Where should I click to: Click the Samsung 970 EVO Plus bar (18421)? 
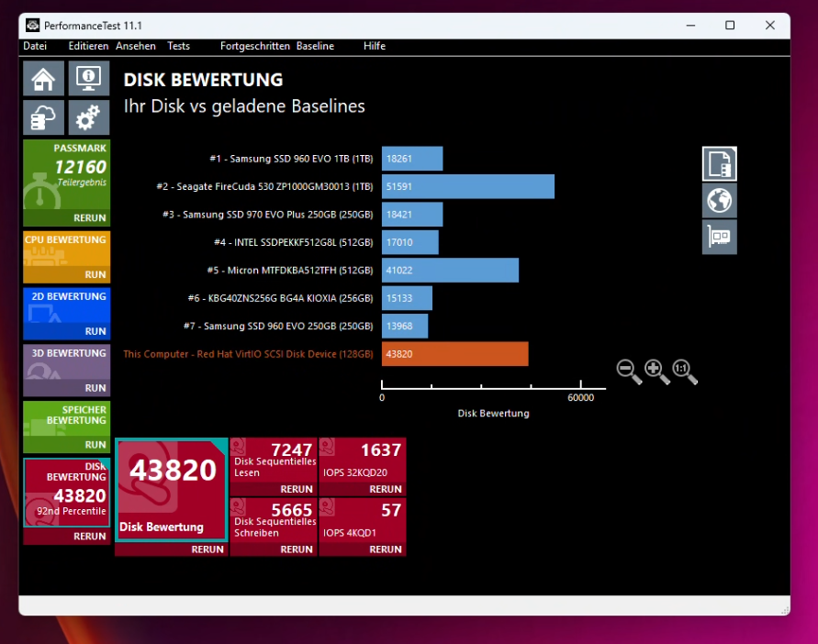pos(412,215)
